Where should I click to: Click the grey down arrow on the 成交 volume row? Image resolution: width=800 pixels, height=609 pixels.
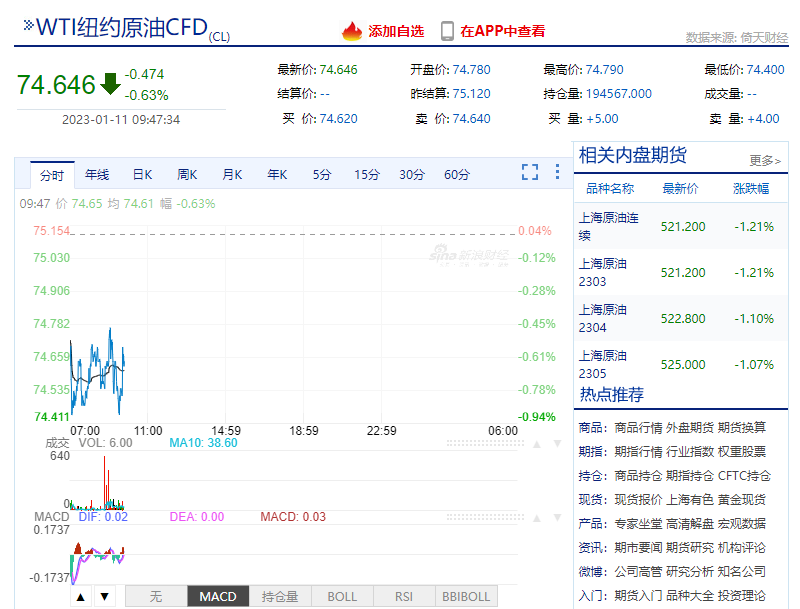coord(557,444)
